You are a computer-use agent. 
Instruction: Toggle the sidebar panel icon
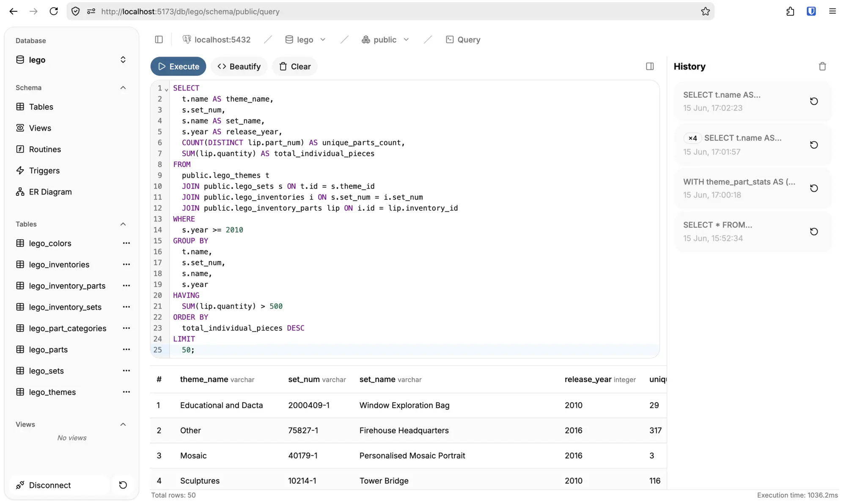click(x=159, y=40)
